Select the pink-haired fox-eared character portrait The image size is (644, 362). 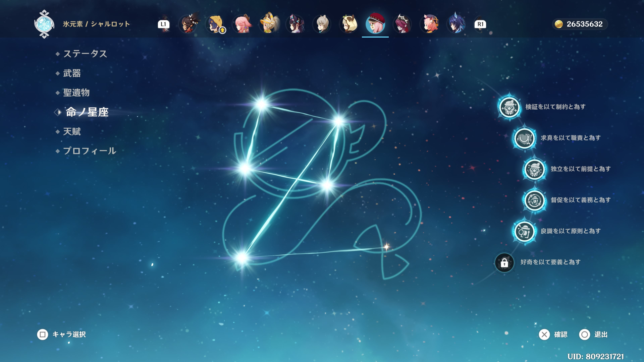[x=242, y=24]
